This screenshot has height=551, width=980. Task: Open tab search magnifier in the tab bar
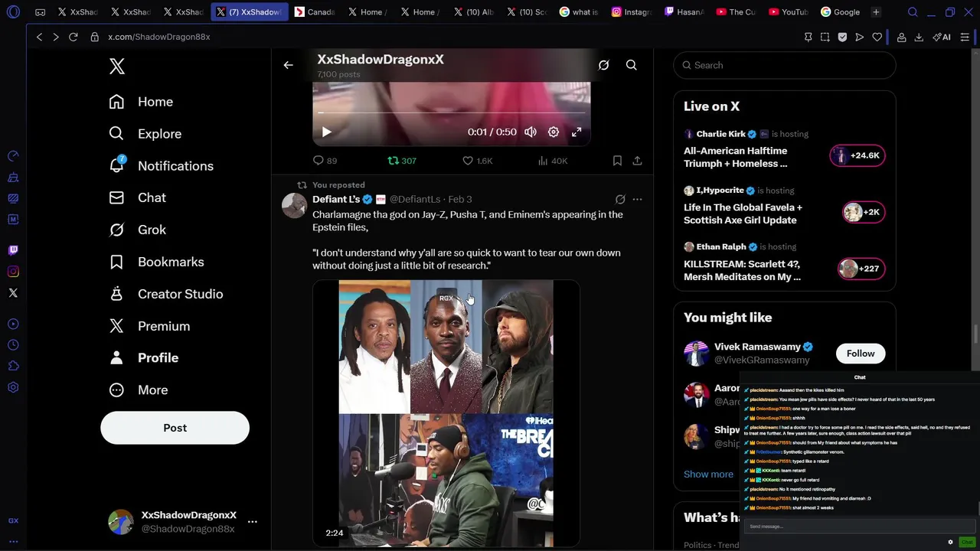(x=913, y=12)
